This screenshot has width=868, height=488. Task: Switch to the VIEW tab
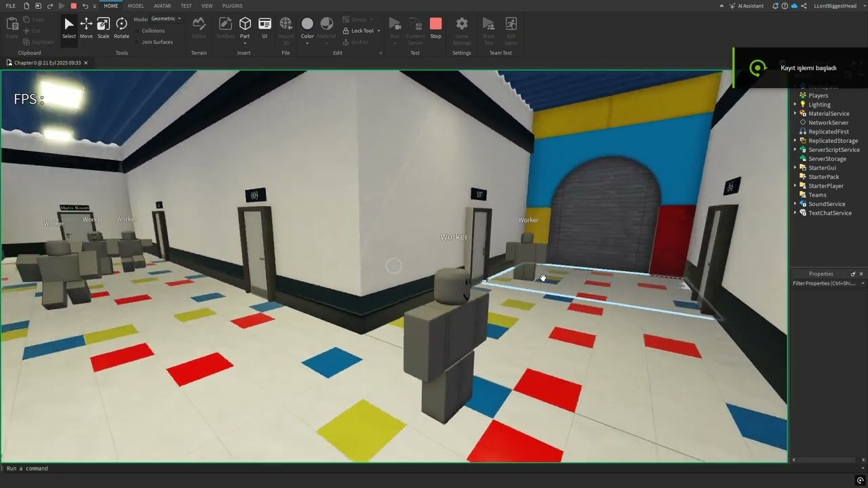click(x=207, y=5)
